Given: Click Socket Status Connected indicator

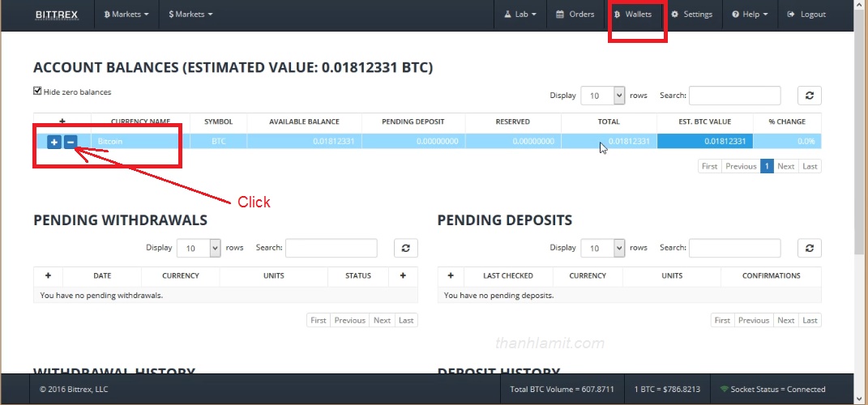Looking at the screenshot, I should tap(773, 390).
